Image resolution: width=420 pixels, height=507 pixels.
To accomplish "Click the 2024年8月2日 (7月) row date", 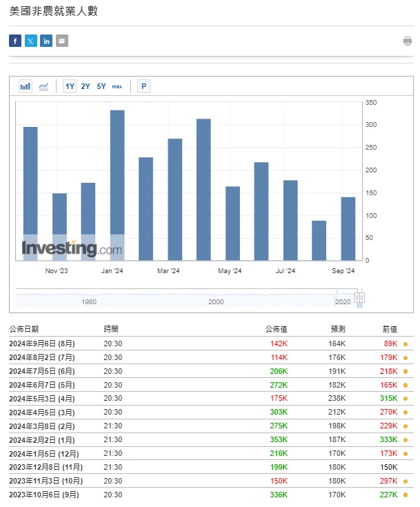I will coord(42,357).
